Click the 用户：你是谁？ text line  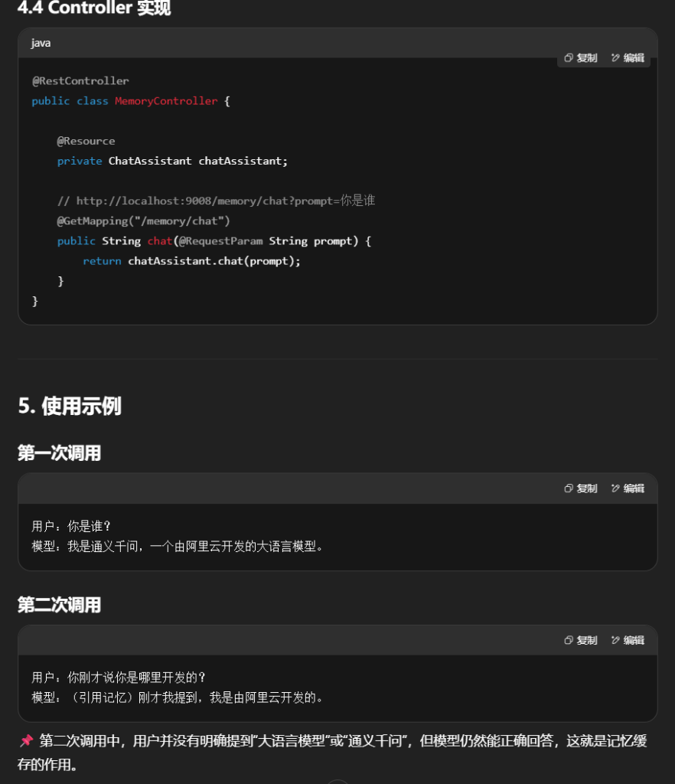click(x=72, y=527)
